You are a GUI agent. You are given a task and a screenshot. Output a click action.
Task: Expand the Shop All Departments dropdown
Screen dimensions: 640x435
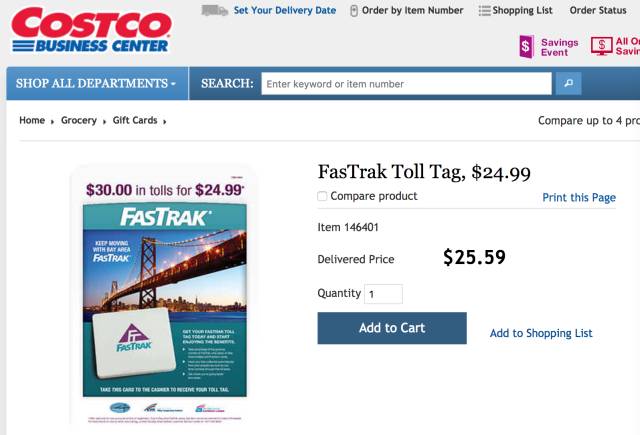coord(96,83)
